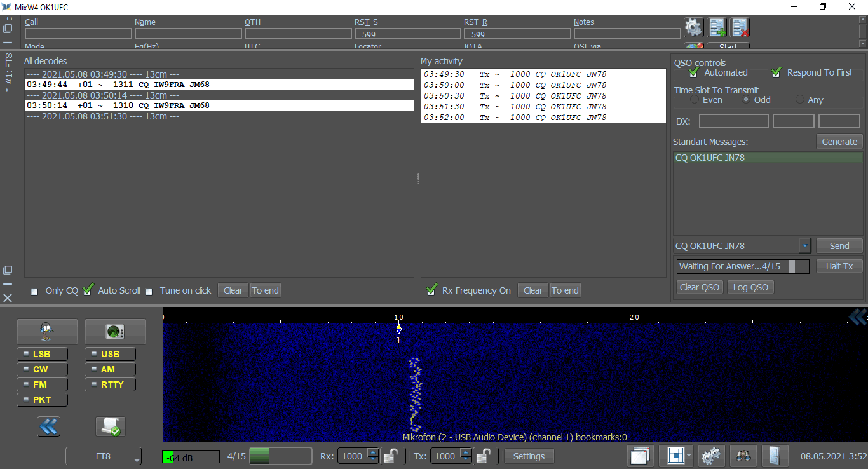Open the binoculars search tool
The image size is (868, 469).
pos(743,456)
